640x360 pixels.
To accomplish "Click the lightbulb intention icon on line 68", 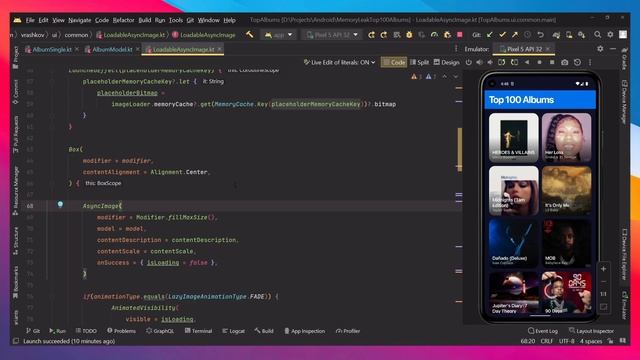I will (x=60, y=204).
